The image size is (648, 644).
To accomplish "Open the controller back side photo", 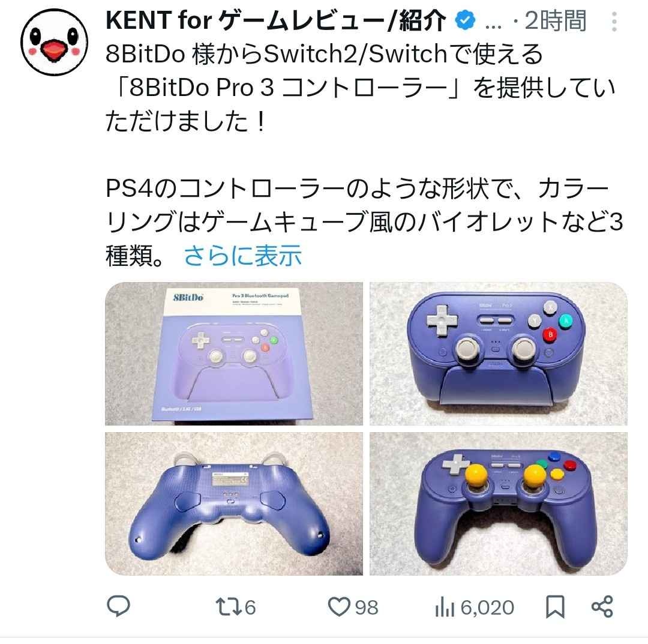I will tap(234, 504).
